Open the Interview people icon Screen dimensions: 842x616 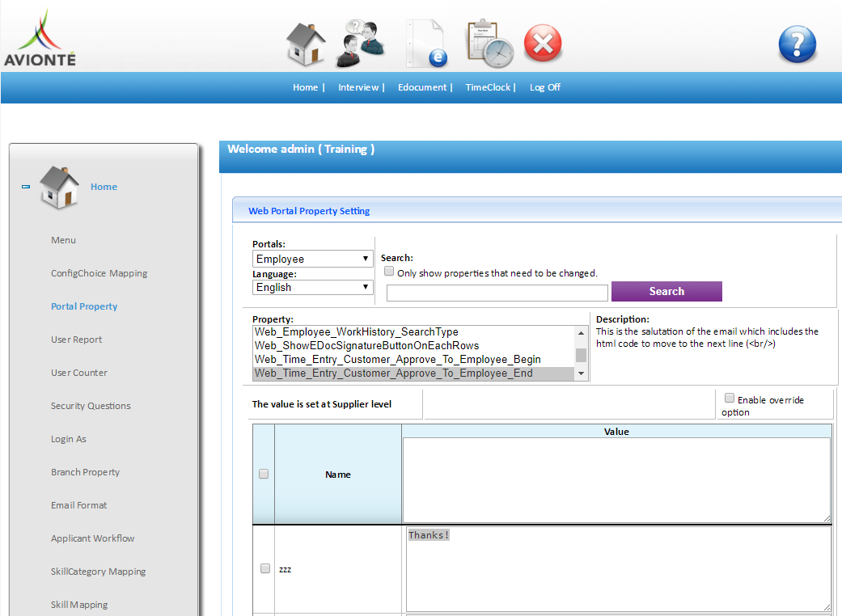point(361,44)
